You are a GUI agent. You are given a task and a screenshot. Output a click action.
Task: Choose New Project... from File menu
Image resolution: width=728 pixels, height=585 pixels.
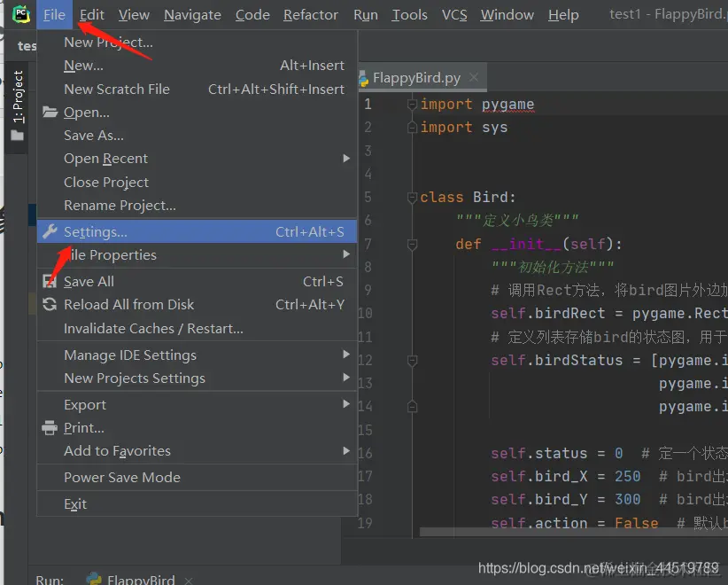pos(197,43)
